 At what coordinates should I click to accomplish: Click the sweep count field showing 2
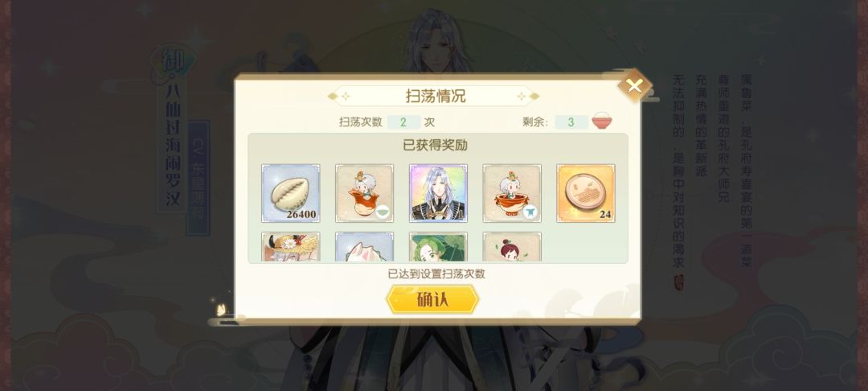403,121
